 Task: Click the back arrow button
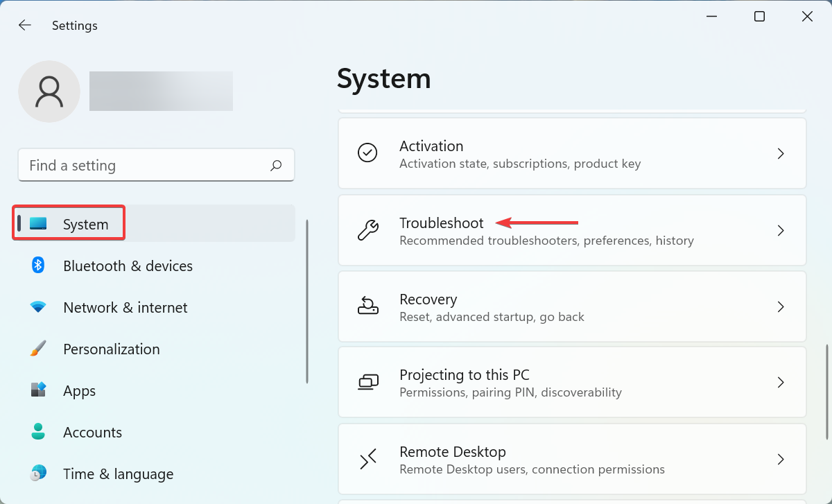coord(25,25)
